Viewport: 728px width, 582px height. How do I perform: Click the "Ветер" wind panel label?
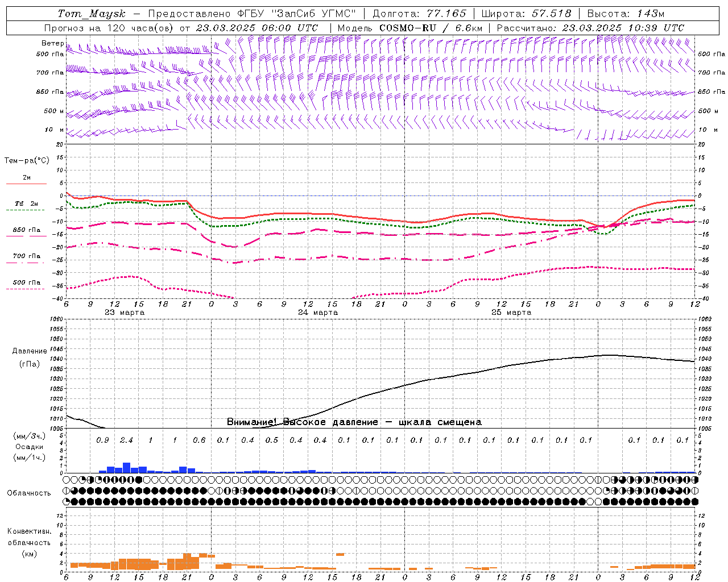pos(52,43)
